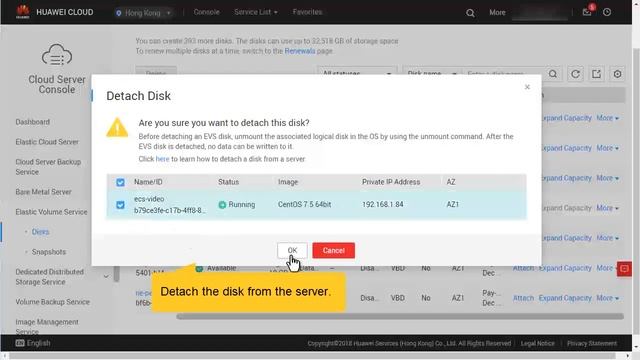
Task: Click Attach in the bottom disk row
Action: coord(523,298)
